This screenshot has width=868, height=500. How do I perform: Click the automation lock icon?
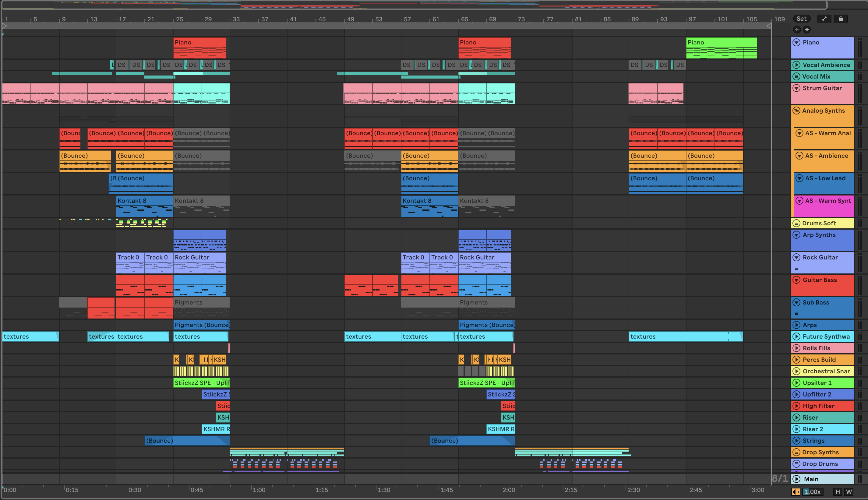click(x=841, y=19)
